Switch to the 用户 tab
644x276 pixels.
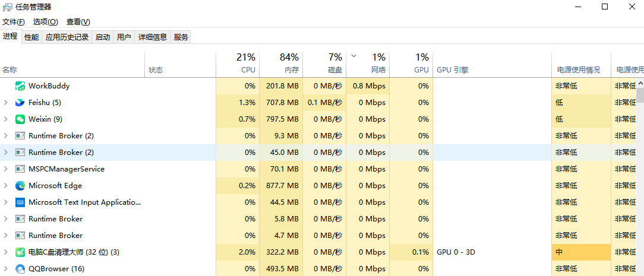point(124,37)
